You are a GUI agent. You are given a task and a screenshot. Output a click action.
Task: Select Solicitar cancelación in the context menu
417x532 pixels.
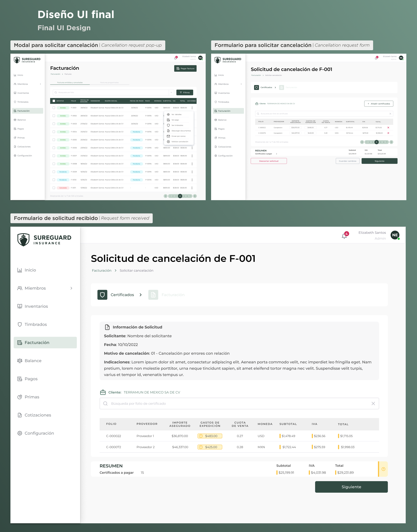179,142
